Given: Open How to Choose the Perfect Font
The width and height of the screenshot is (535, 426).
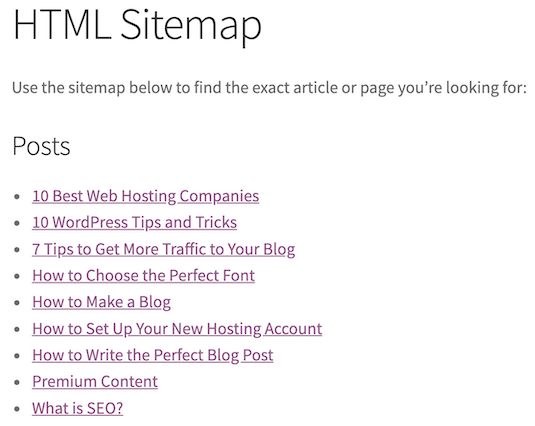Looking at the screenshot, I should (x=143, y=276).
